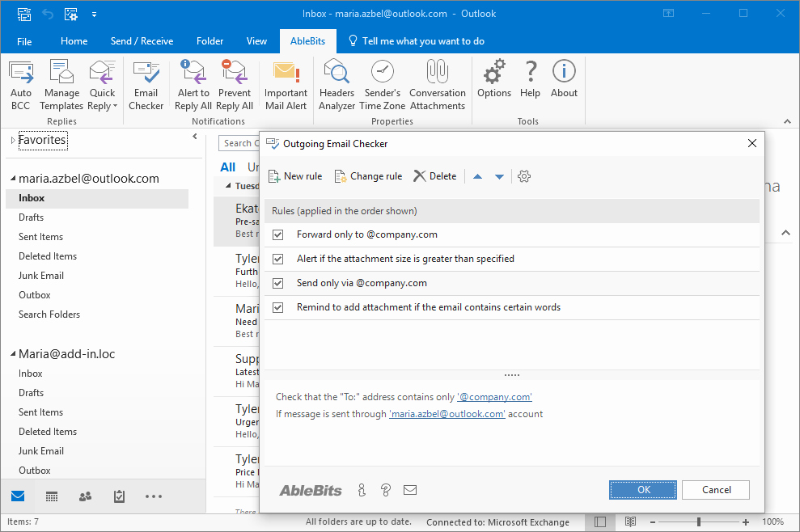Image resolution: width=800 pixels, height=532 pixels.
Task: Select the AbleBits tab
Action: click(x=307, y=41)
